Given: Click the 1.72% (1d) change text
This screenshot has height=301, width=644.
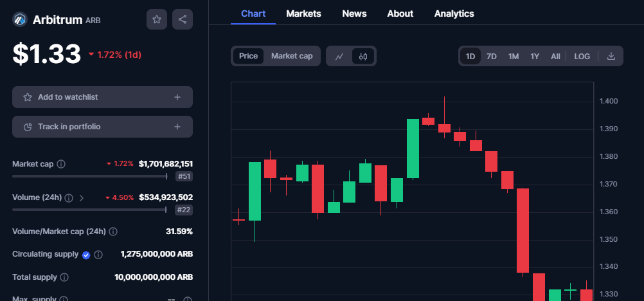Looking at the screenshot, I should [x=119, y=55].
